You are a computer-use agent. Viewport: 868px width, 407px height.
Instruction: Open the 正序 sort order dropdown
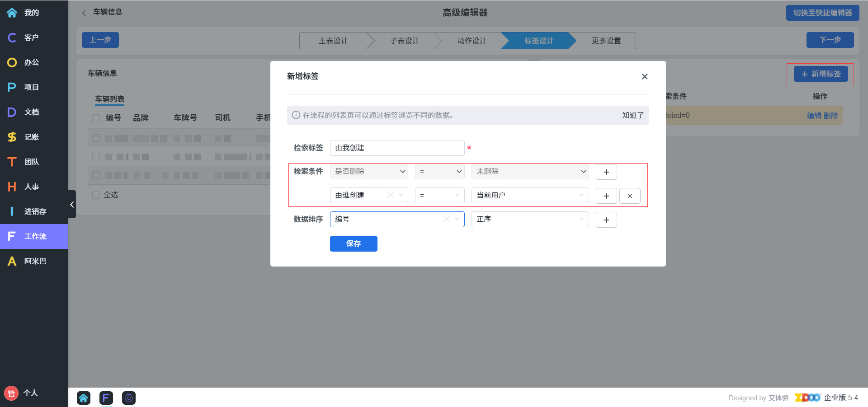(x=530, y=220)
